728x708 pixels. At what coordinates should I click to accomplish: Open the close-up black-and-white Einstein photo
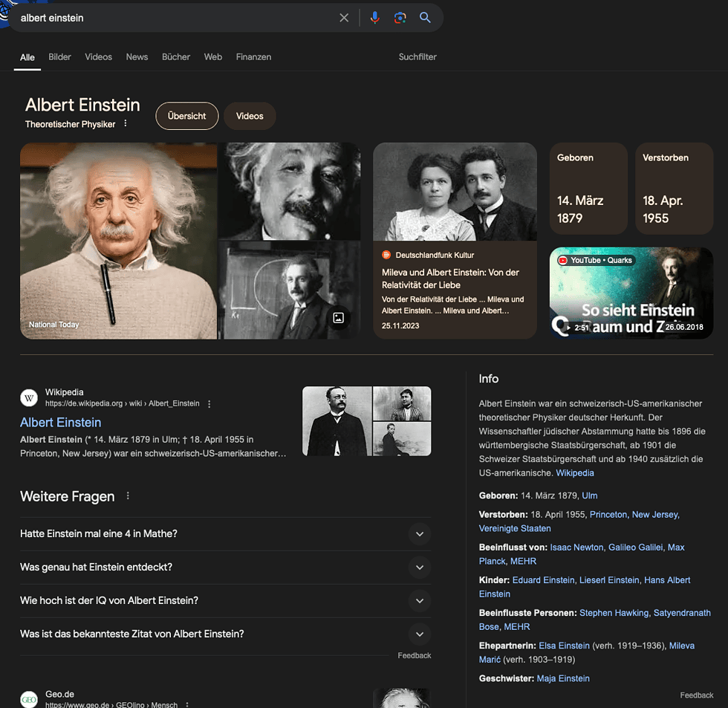[x=289, y=191]
